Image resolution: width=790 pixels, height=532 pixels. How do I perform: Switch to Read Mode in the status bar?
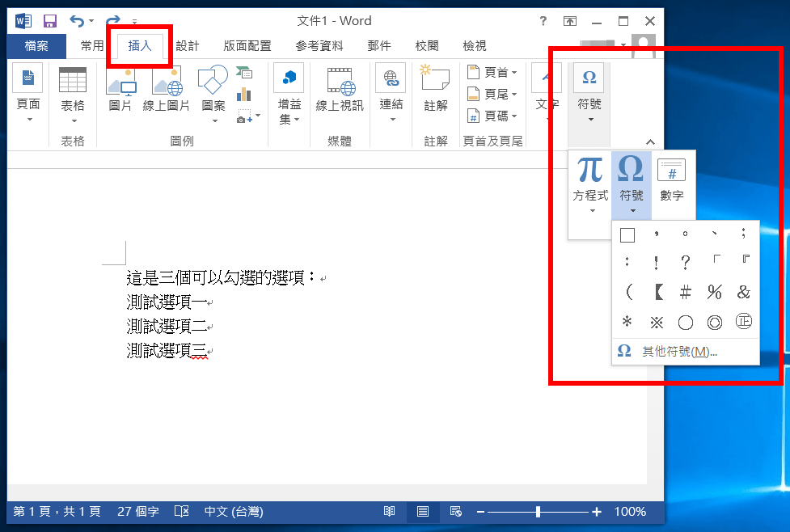point(389,511)
